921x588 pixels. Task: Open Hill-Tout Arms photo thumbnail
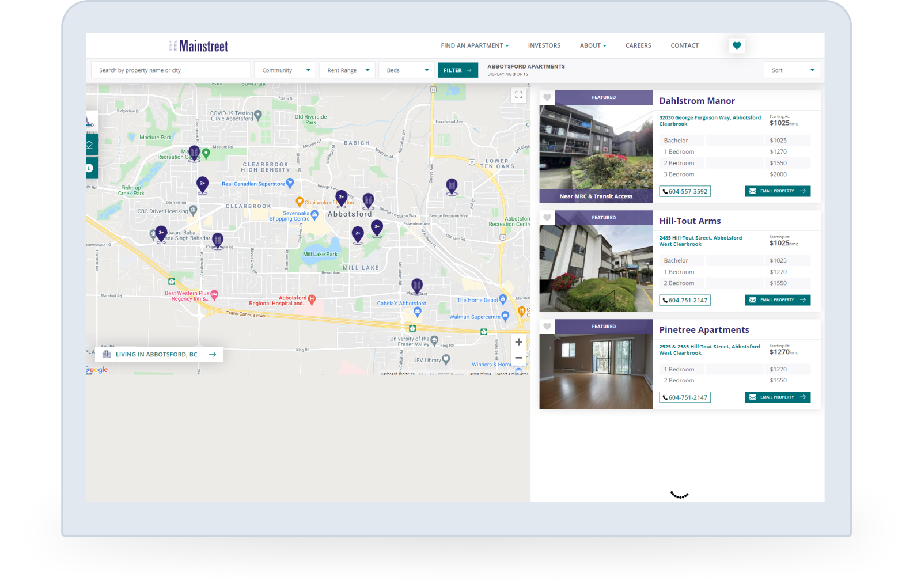[x=596, y=261]
